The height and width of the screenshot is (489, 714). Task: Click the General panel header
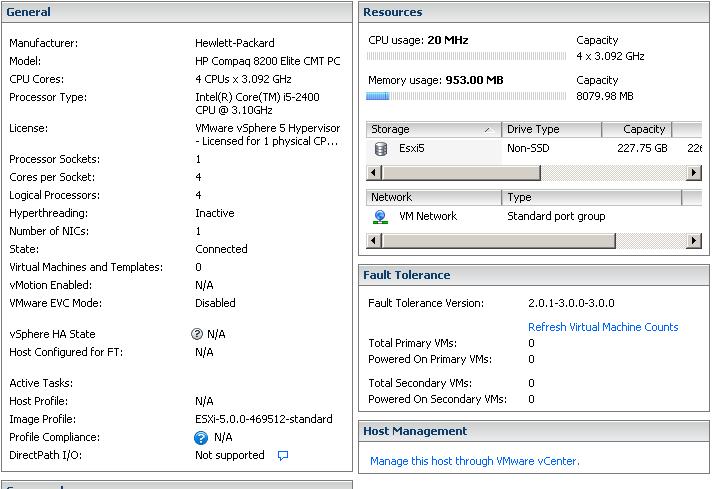click(177, 12)
